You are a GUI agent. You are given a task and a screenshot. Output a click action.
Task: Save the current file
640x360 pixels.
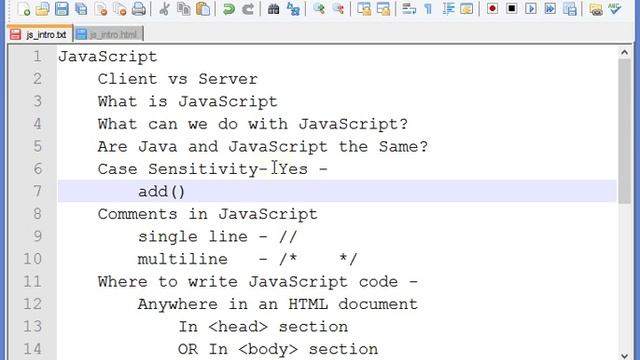point(62,9)
